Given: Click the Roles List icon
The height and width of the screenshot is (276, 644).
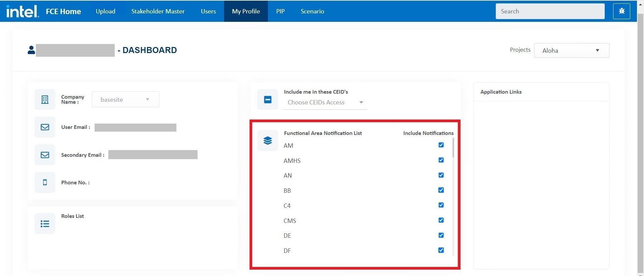Looking at the screenshot, I should 45,224.
